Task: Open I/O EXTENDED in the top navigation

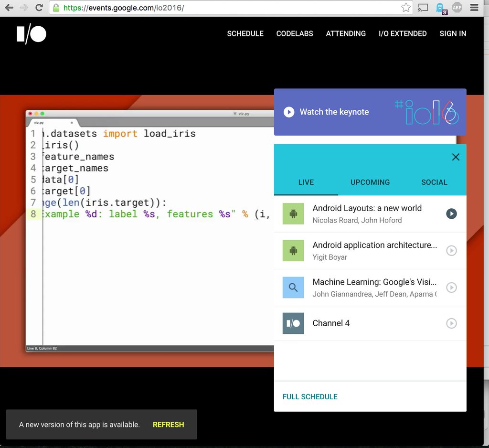Action: pos(403,34)
